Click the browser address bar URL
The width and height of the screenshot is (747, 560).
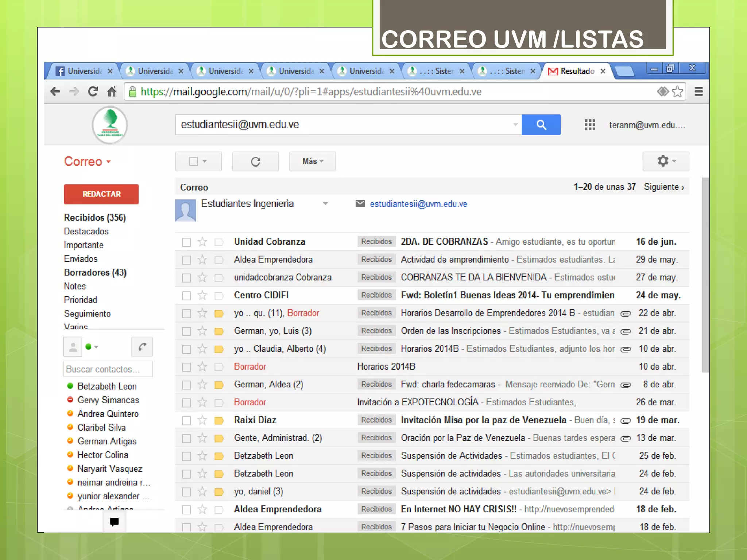[311, 92]
